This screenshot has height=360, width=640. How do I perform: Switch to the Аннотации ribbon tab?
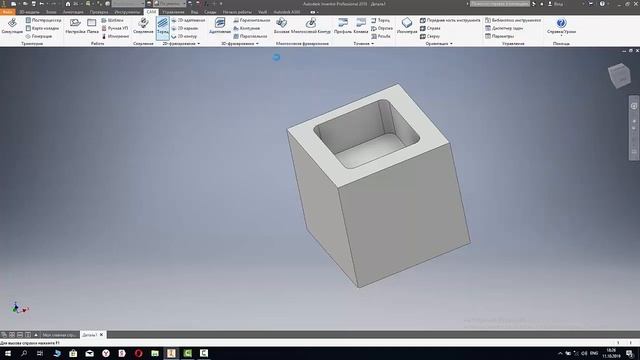(x=73, y=12)
